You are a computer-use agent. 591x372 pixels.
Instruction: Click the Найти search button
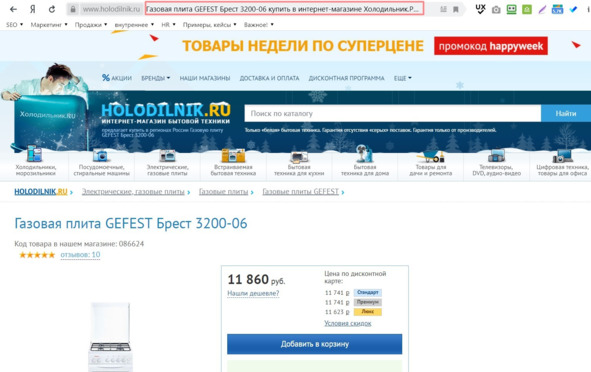tap(566, 113)
